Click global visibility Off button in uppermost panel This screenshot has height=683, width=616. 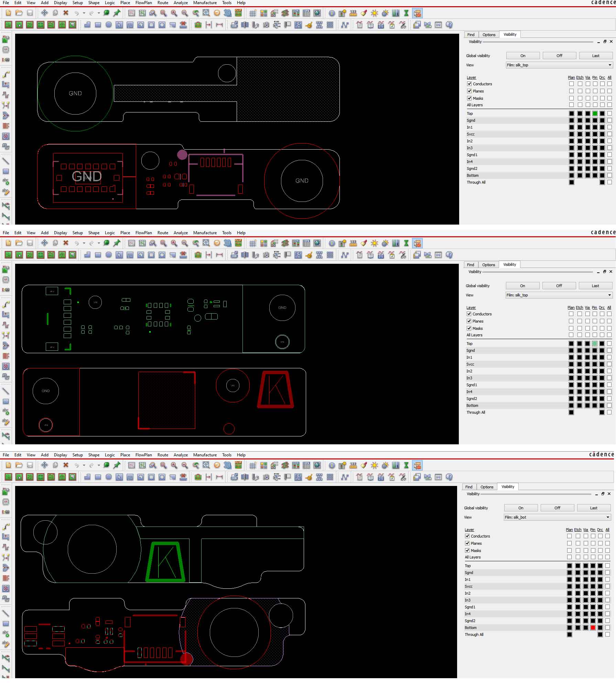(559, 56)
